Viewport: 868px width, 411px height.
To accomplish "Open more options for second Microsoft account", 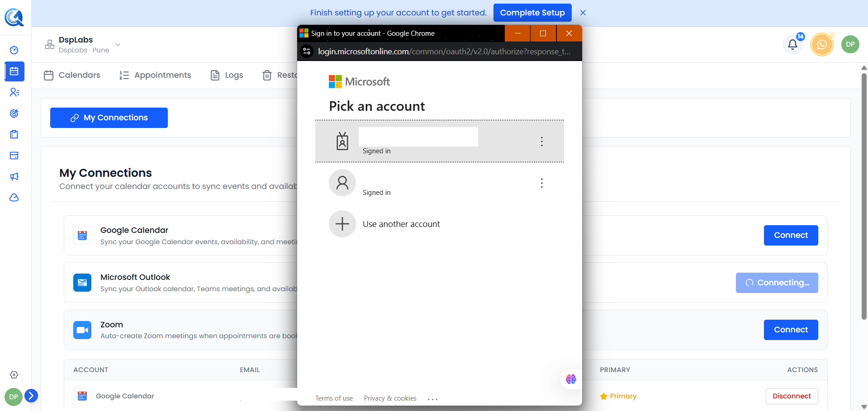I will pos(541,183).
